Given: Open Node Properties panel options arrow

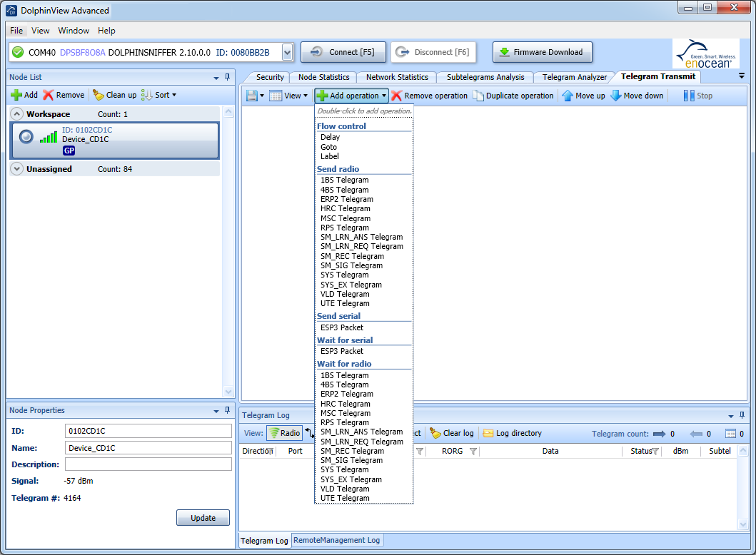Looking at the screenshot, I should [216, 411].
